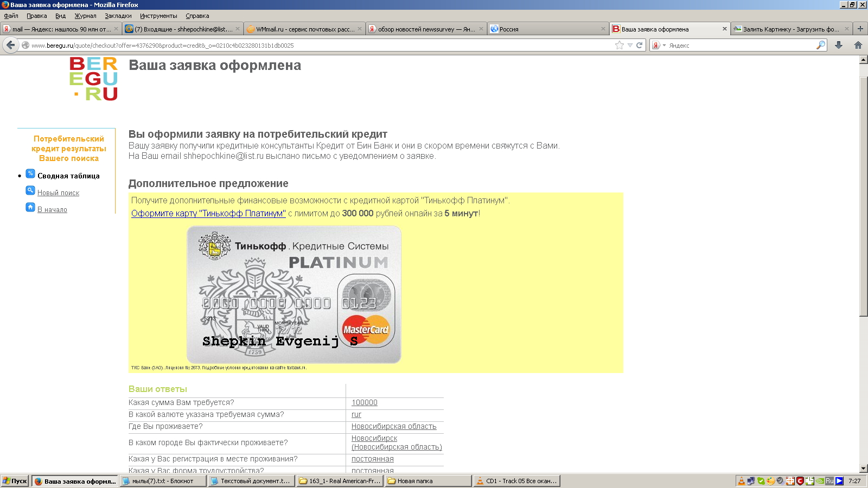Open the network connection tray icon

tap(751, 481)
